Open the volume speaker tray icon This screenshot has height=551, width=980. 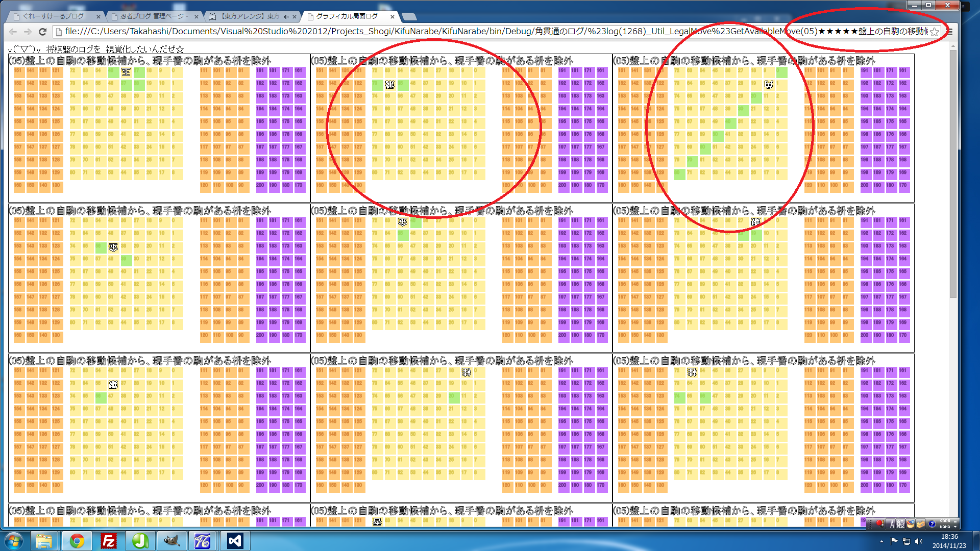(x=919, y=541)
